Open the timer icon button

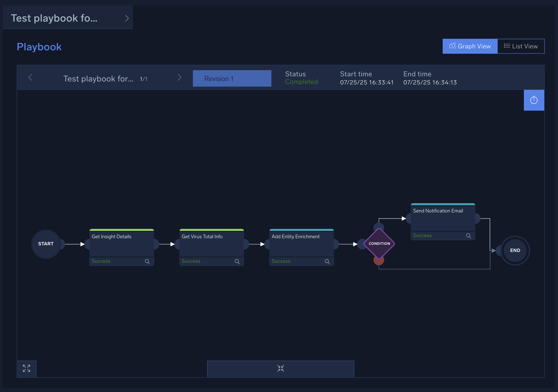pos(534,100)
